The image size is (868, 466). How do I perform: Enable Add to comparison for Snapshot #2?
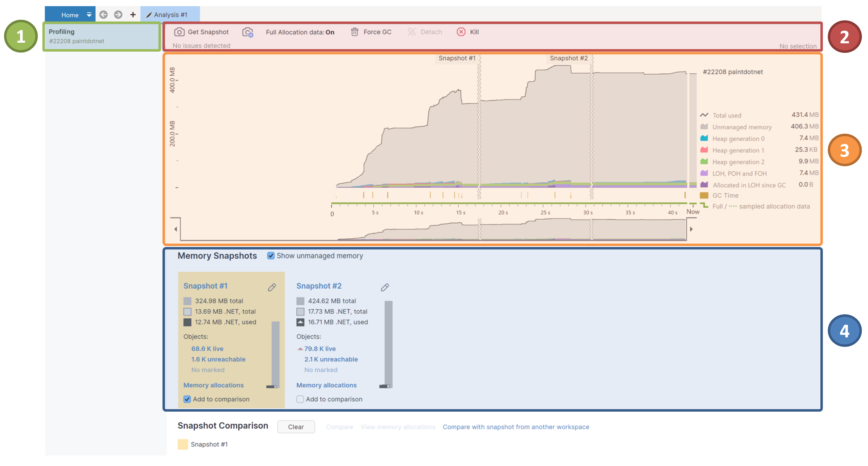300,399
